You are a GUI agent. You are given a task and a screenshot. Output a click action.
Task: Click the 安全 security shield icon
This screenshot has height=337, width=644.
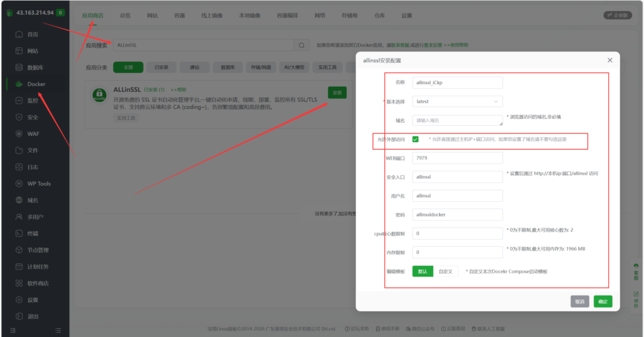(x=19, y=117)
